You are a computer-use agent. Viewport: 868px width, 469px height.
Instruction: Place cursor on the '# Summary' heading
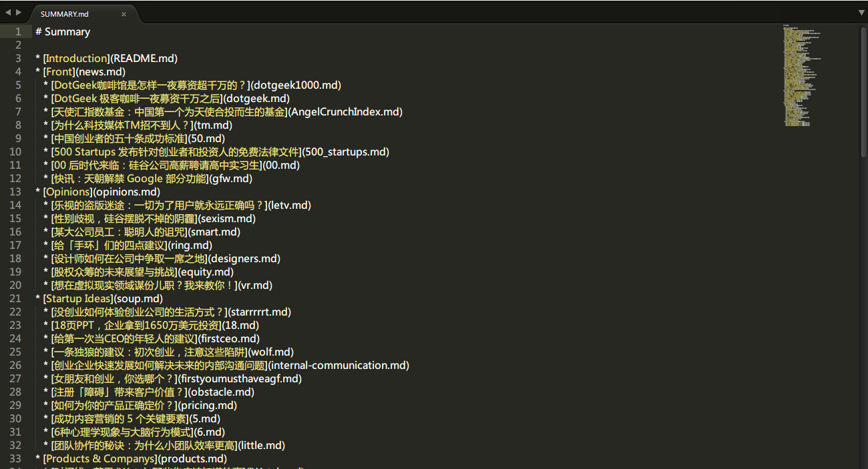pyautogui.click(x=63, y=32)
